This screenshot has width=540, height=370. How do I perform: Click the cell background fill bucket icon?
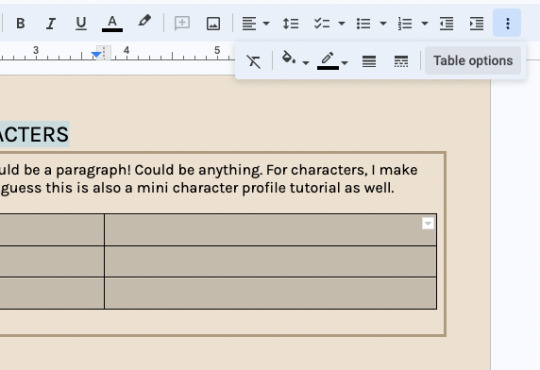(x=288, y=58)
